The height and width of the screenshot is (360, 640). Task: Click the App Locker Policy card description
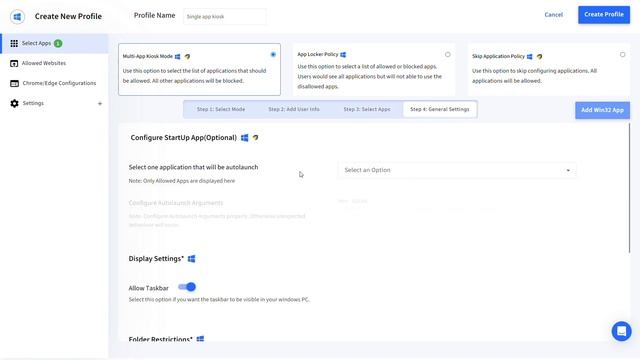[369, 76]
